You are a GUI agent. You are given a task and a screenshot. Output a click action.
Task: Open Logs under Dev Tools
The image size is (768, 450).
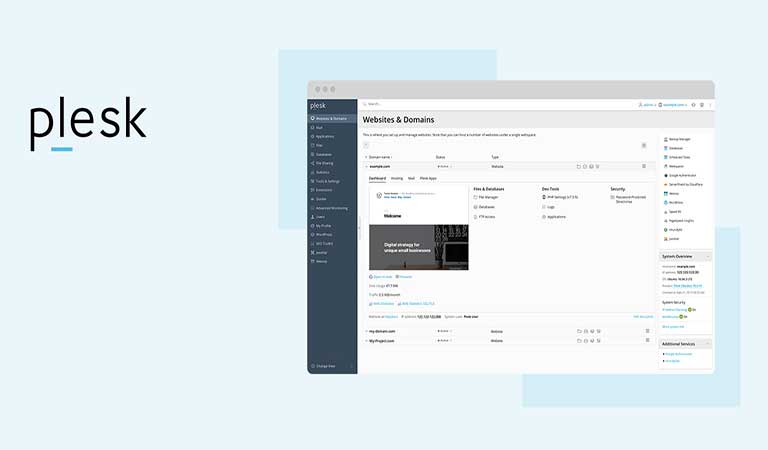549,207
